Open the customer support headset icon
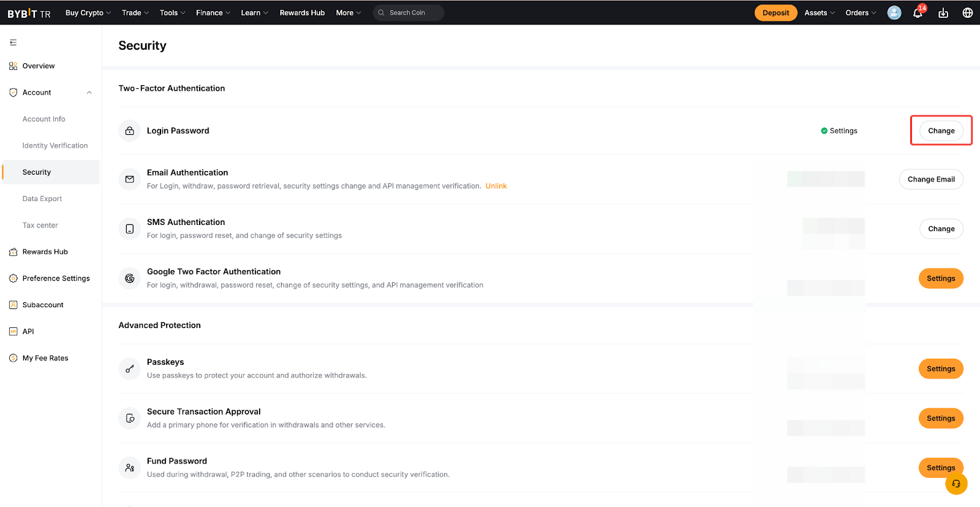 click(x=956, y=484)
